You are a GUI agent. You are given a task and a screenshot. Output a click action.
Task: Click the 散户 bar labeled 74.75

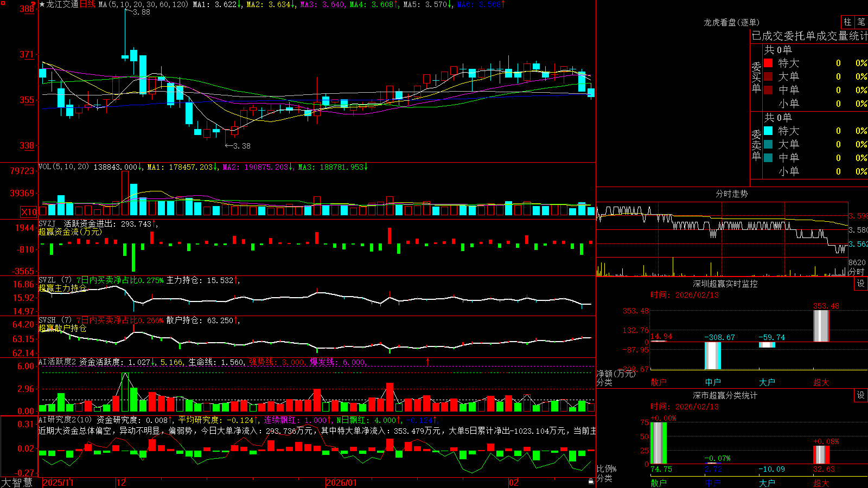[659, 442]
